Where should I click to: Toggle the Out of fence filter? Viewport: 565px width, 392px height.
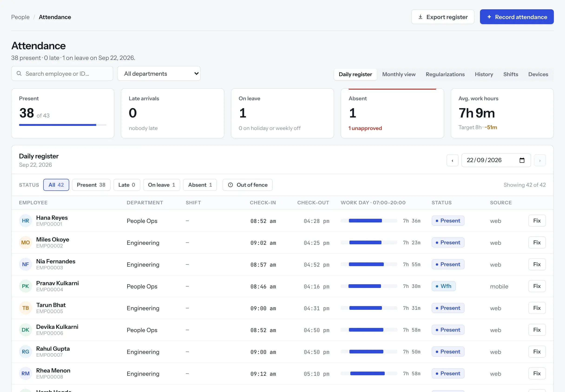[x=248, y=185]
